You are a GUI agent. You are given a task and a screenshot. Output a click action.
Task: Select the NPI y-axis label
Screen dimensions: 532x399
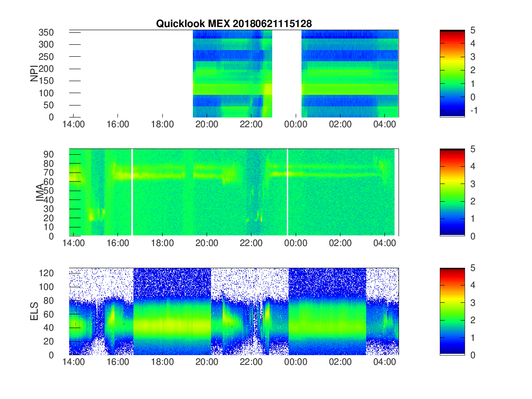34,73
